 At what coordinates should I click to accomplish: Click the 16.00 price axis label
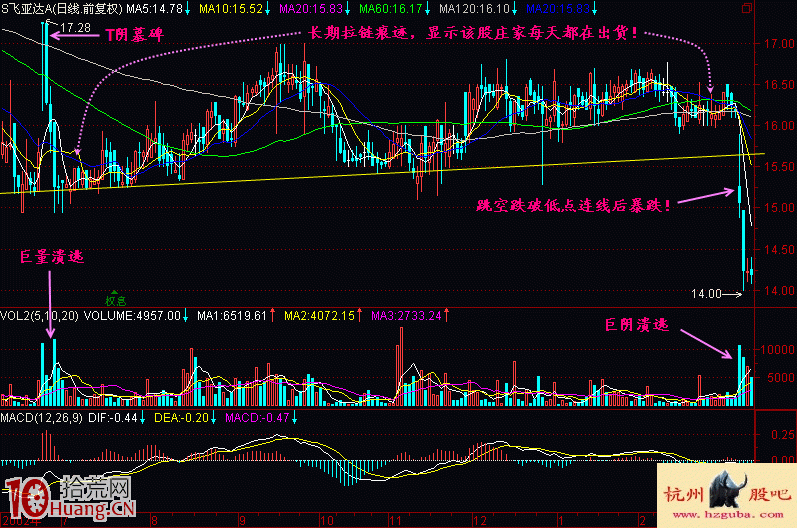[780, 125]
